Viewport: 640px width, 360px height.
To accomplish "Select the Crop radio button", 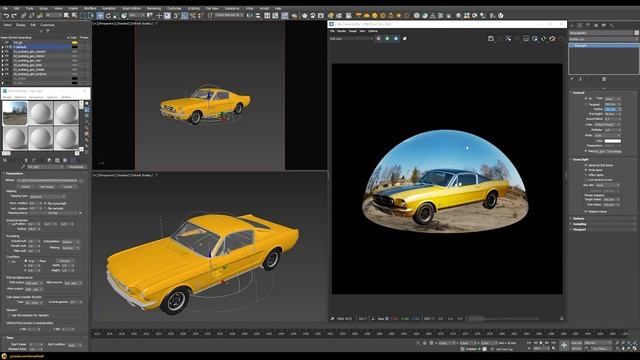I will coord(26,261).
